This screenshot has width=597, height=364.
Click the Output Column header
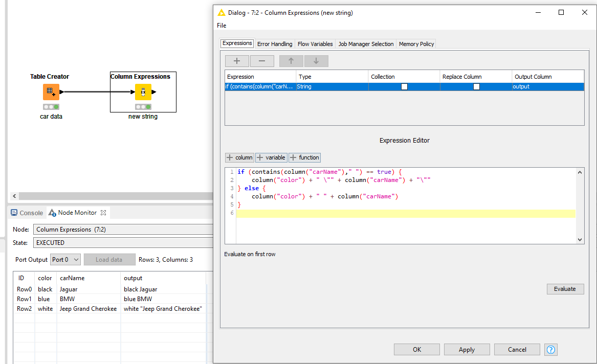coord(548,77)
